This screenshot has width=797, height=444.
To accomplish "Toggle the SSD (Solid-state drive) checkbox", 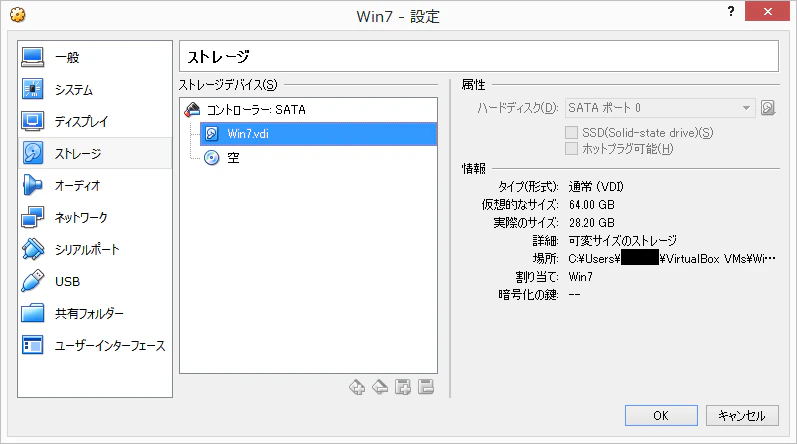I will tap(571, 133).
